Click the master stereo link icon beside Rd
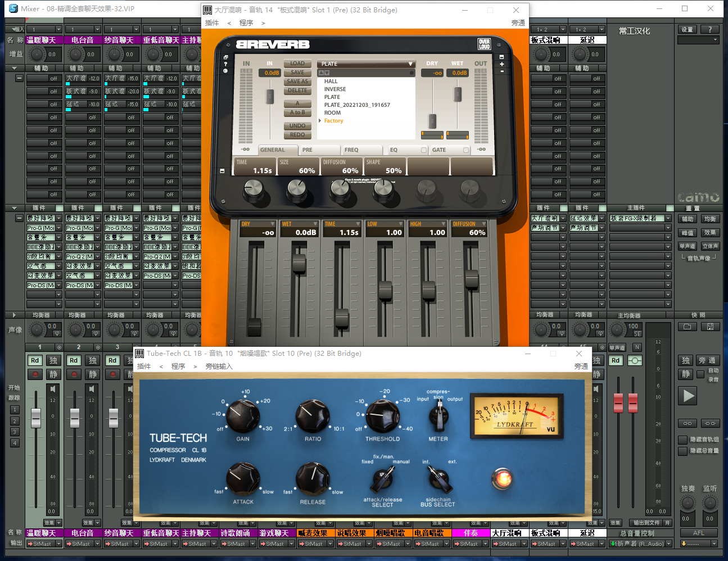Viewport: 728px width, 561px height. pos(635,360)
